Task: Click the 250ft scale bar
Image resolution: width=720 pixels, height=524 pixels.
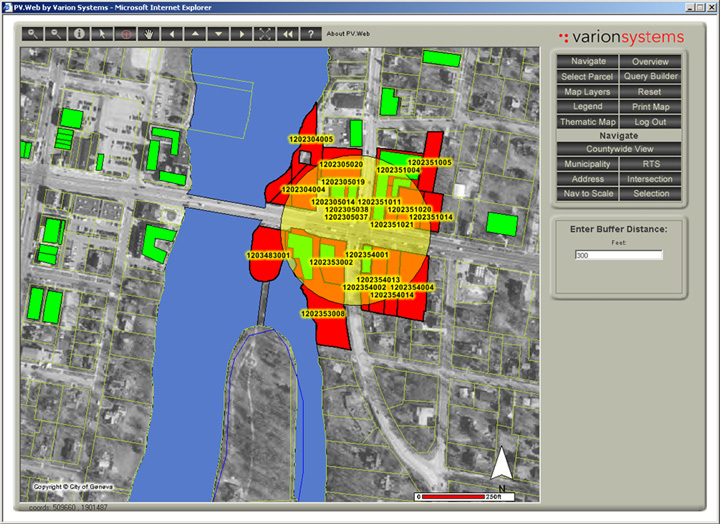Action: 464,497
